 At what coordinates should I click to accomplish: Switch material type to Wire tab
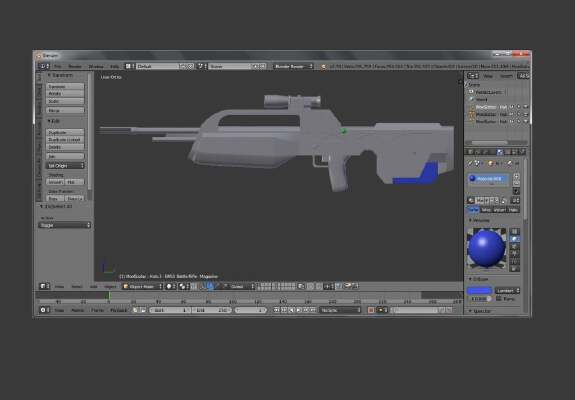point(486,210)
